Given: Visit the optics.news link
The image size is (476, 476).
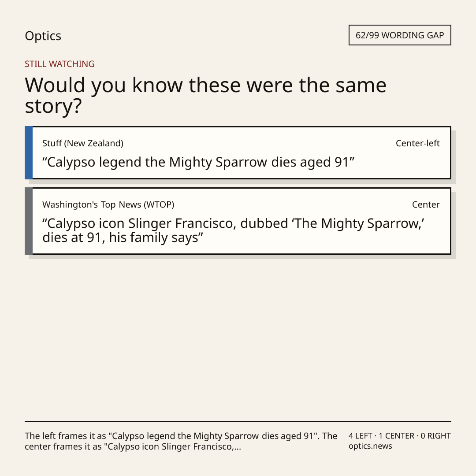Looking at the screenshot, I should tap(370, 446).
